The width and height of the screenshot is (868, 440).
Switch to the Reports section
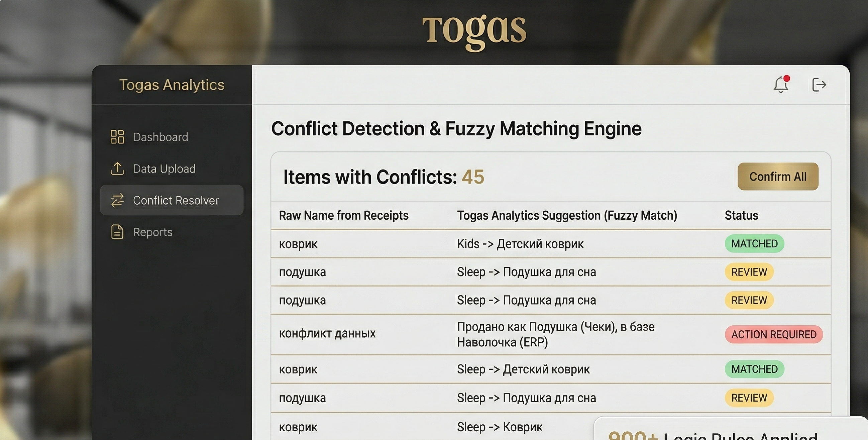coord(152,232)
